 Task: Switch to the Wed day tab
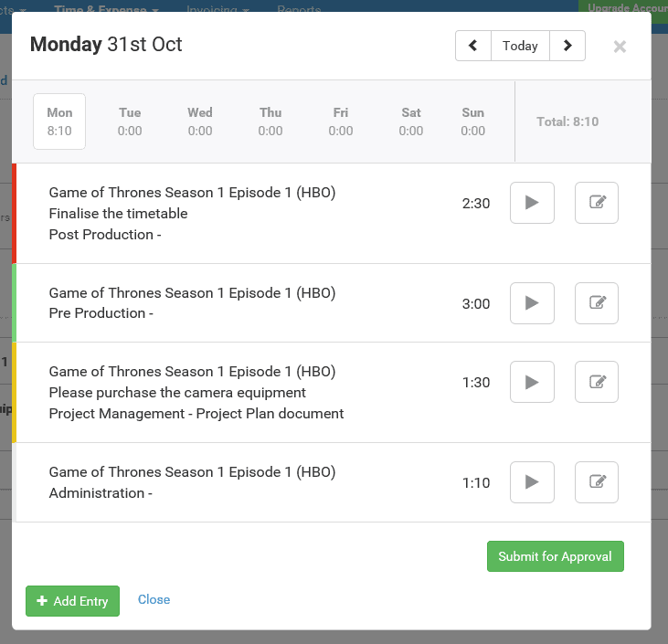[200, 121]
